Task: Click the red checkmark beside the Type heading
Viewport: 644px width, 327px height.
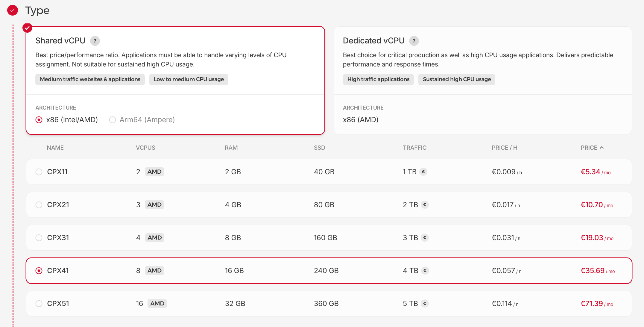Action: (12, 10)
